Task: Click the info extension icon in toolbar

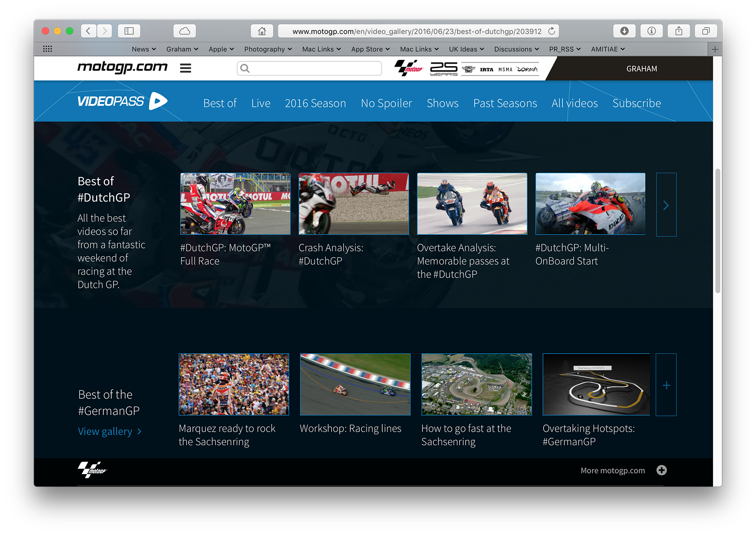Action: pyautogui.click(x=652, y=31)
